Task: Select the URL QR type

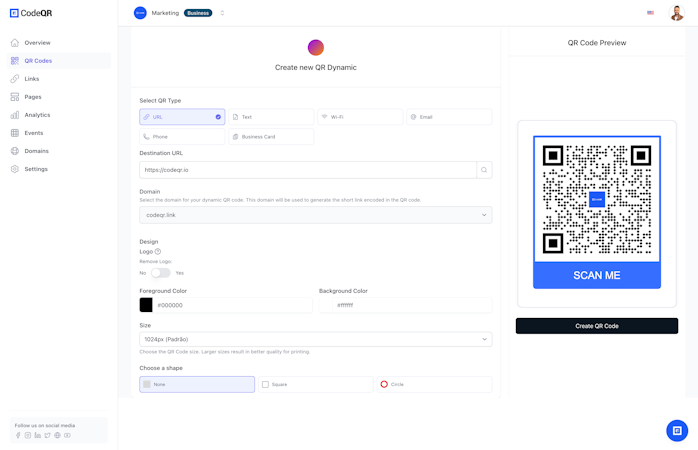Action: tap(182, 117)
